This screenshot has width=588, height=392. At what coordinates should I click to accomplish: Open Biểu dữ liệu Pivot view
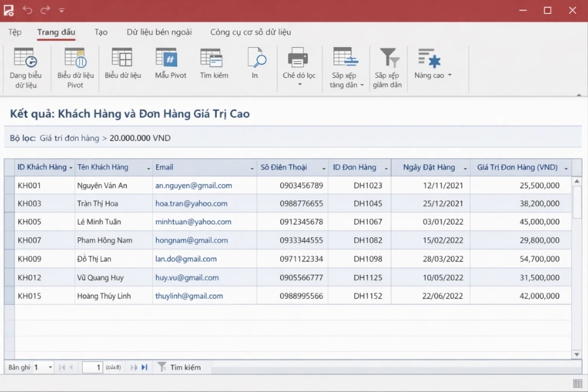pos(75,59)
